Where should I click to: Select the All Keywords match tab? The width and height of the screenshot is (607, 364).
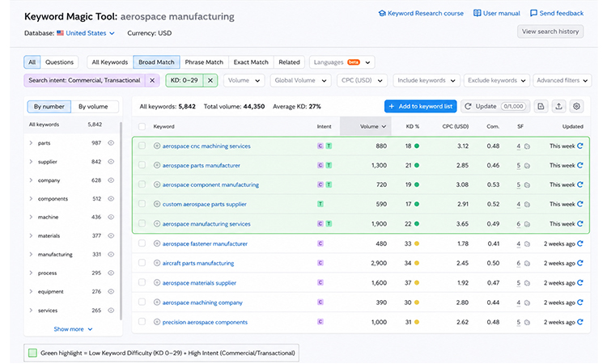(110, 62)
